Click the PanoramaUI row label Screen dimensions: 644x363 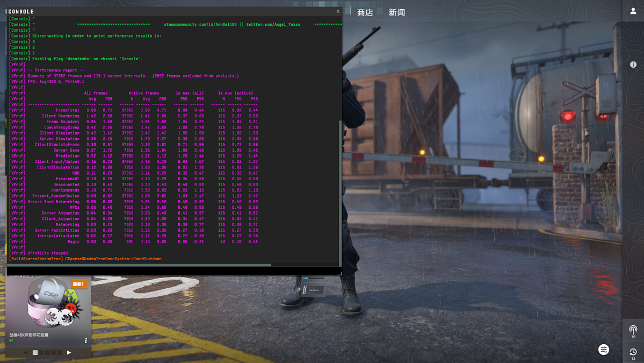[68, 179]
